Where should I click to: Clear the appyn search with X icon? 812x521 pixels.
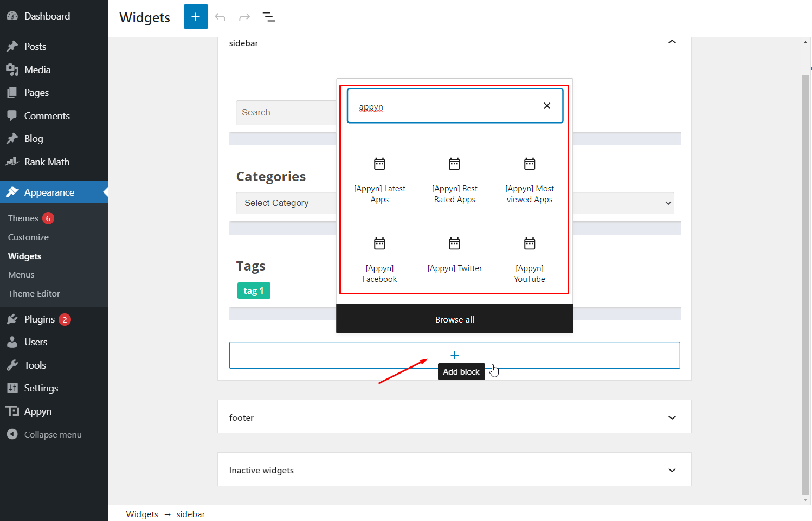pyautogui.click(x=547, y=106)
